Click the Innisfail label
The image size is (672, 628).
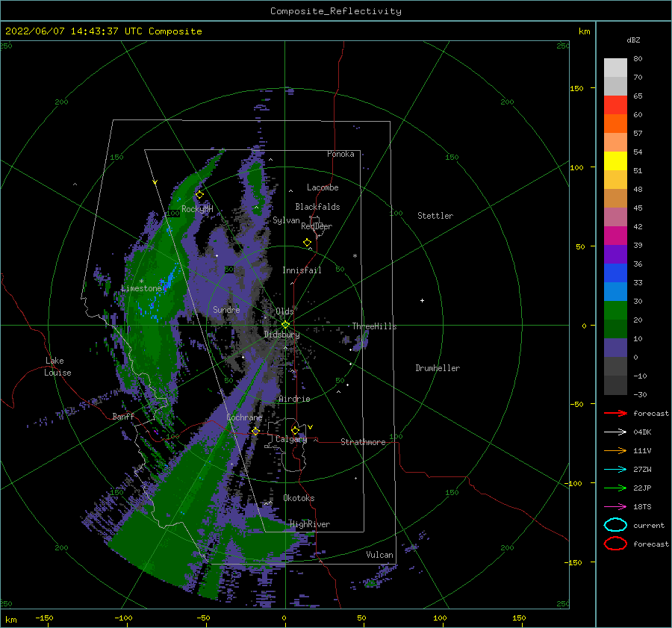click(x=302, y=270)
